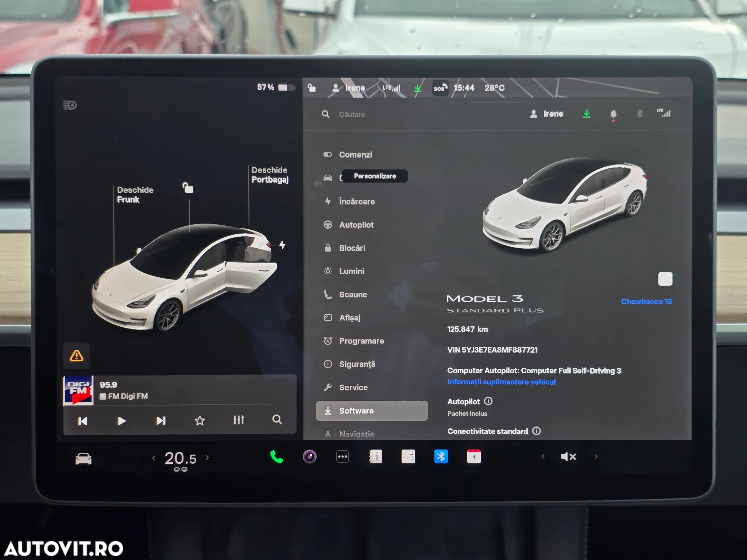Open the yellow warning alert icon
This screenshot has width=747, height=560.
[77, 356]
